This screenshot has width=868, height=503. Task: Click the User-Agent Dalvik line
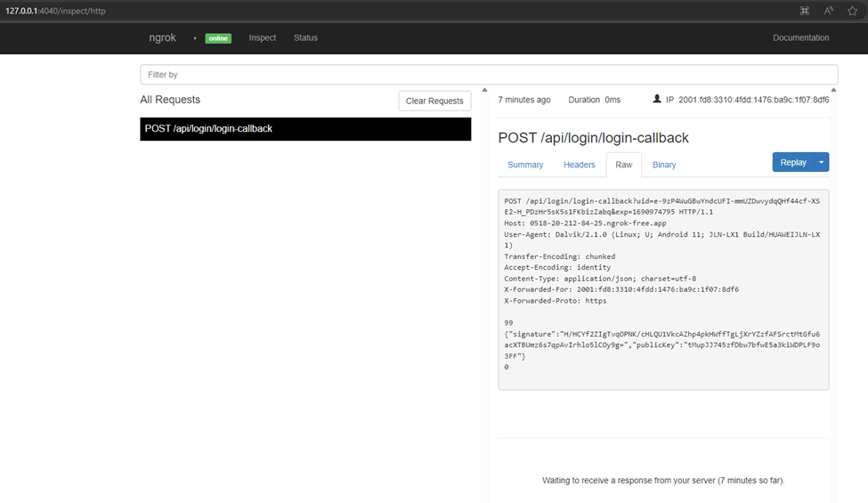coord(662,239)
